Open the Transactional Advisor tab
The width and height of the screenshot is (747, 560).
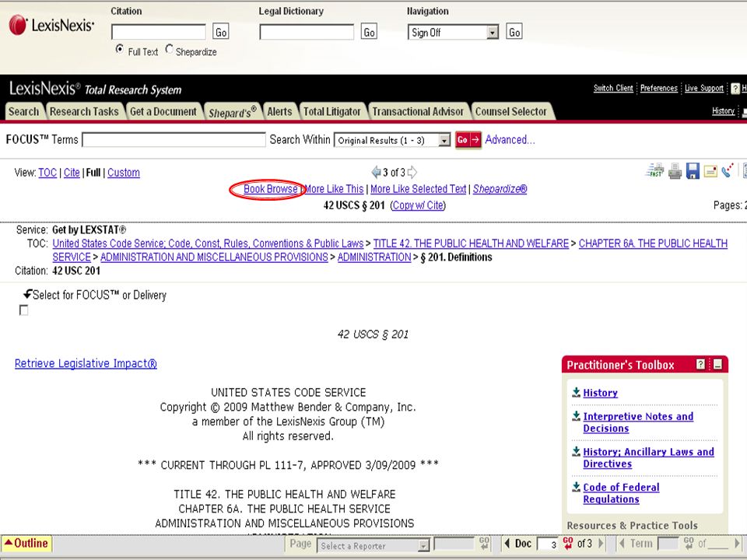click(x=418, y=111)
